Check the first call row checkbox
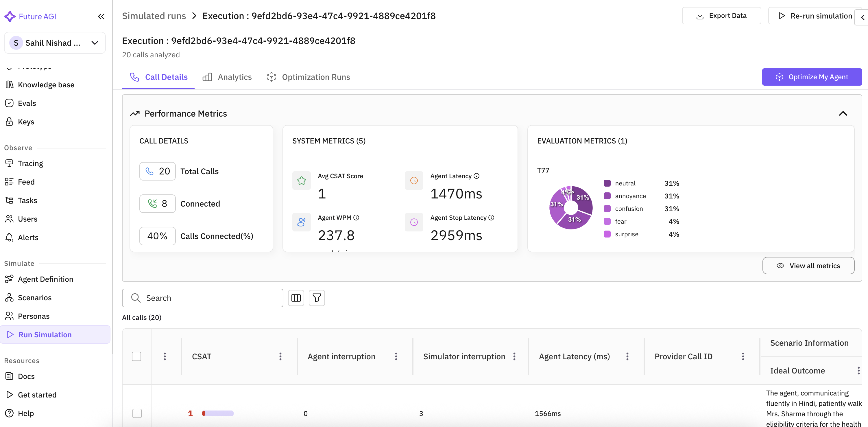Screen dimensions: 868x427 [x=137, y=413]
